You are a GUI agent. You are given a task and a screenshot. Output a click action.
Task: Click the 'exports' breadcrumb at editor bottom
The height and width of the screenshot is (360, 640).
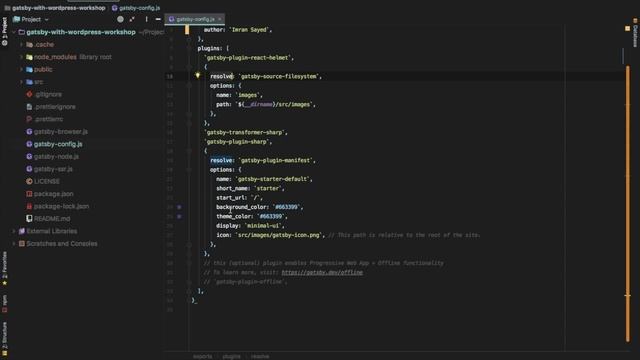202,356
